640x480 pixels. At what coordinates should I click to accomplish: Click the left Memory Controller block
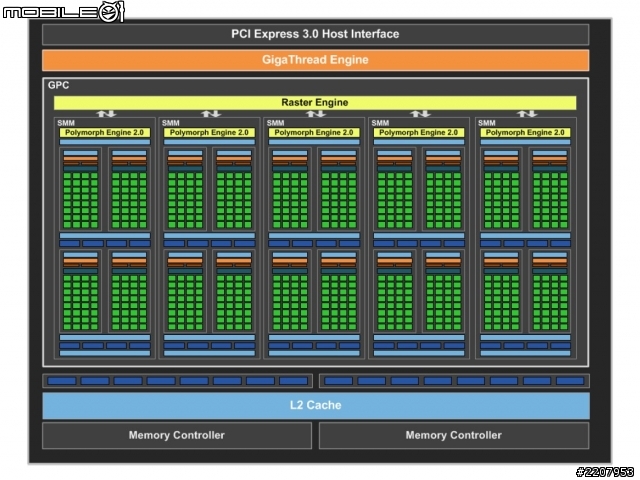(x=177, y=436)
